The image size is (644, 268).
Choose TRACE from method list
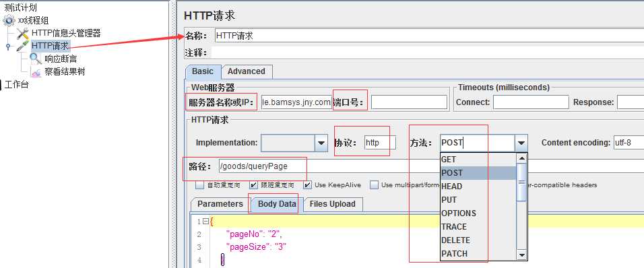478,226
